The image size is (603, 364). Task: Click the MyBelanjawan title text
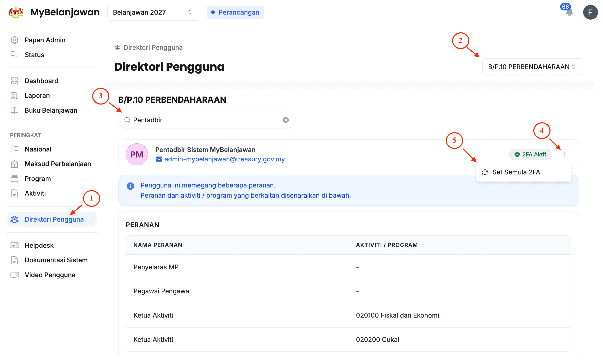tap(65, 12)
